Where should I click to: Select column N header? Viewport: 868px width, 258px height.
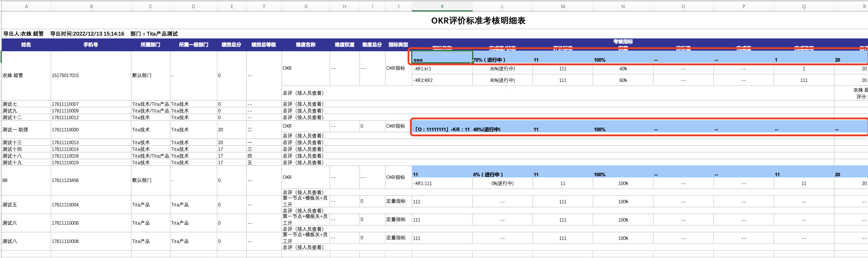tap(623, 6)
